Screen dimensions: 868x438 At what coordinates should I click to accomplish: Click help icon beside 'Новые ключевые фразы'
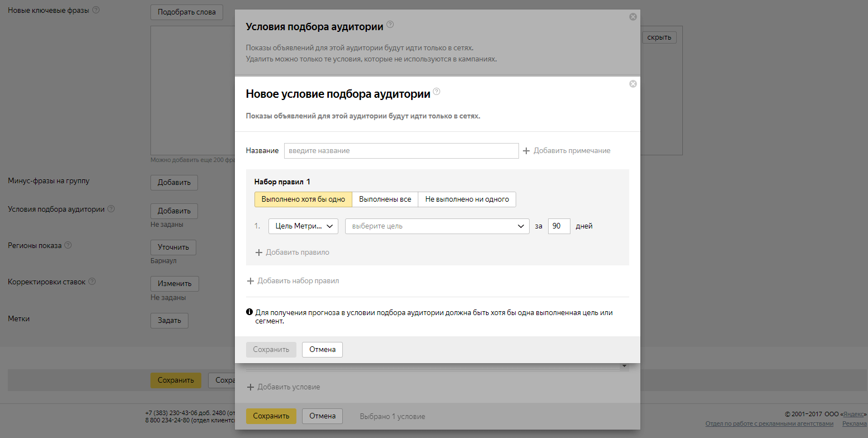[96, 10]
